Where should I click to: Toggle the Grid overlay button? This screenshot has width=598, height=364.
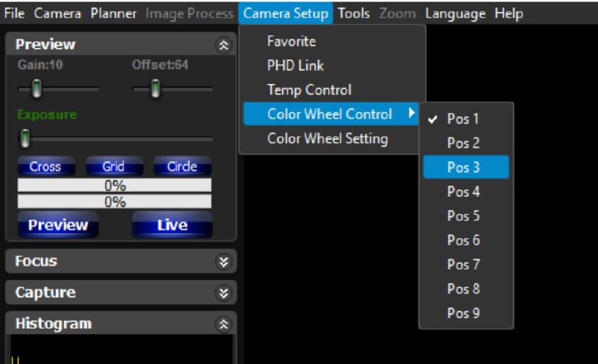114,166
